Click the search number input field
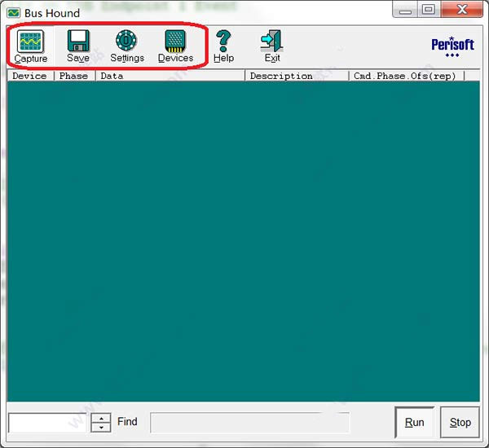This screenshot has width=489, height=448. [x=47, y=423]
